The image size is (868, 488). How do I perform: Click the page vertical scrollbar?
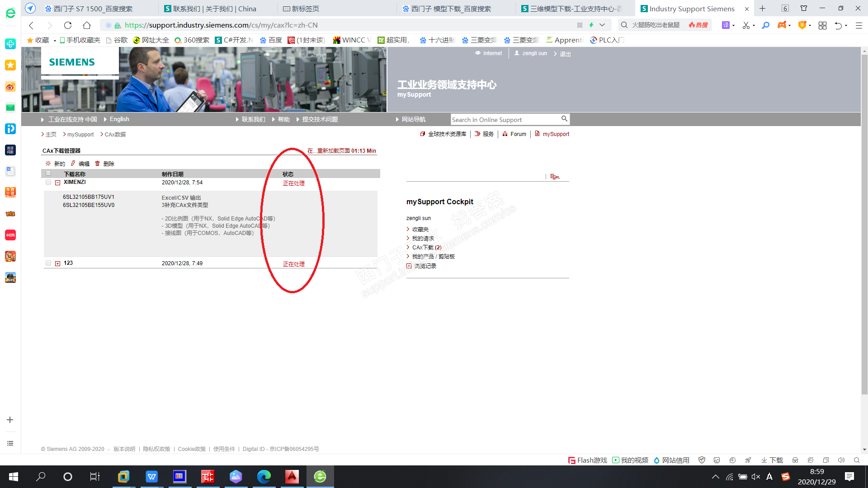click(x=864, y=226)
